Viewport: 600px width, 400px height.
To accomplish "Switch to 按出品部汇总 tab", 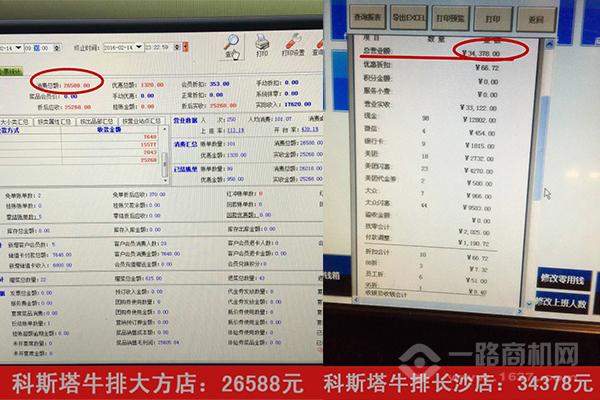I will (x=97, y=122).
